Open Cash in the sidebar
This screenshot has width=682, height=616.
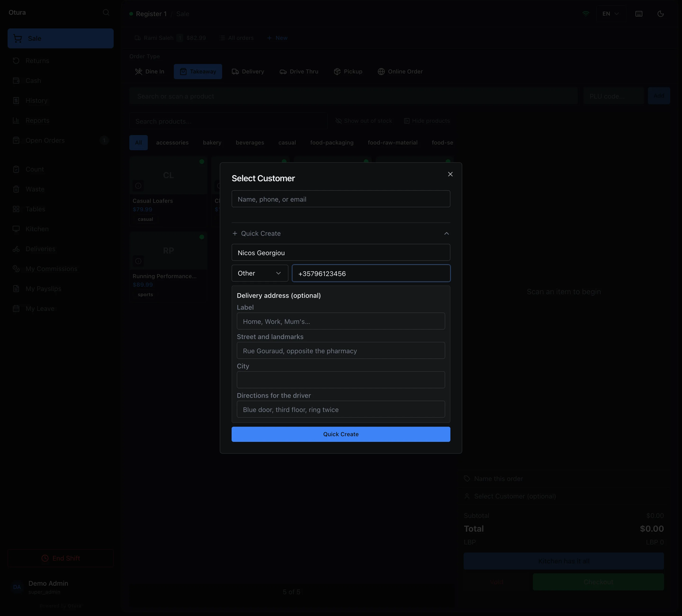pyautogui.click(x=61, y=81)
